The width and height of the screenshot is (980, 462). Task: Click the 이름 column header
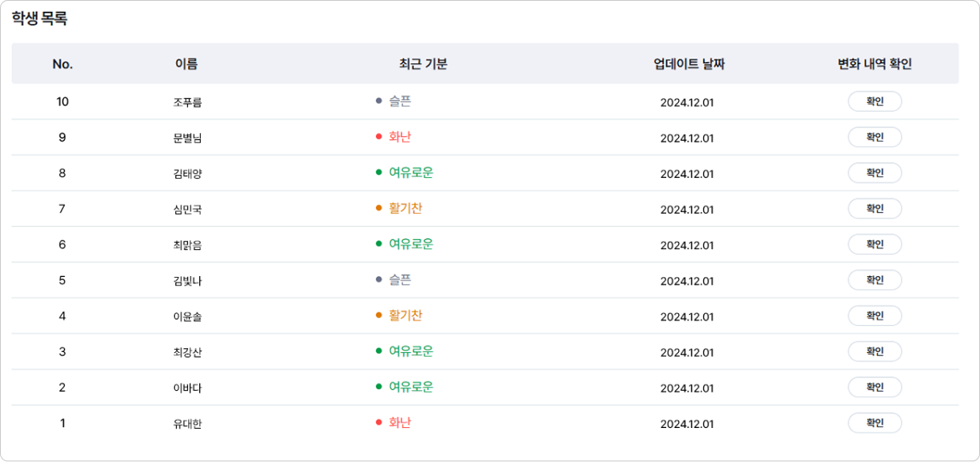click(x=187, y=64)
